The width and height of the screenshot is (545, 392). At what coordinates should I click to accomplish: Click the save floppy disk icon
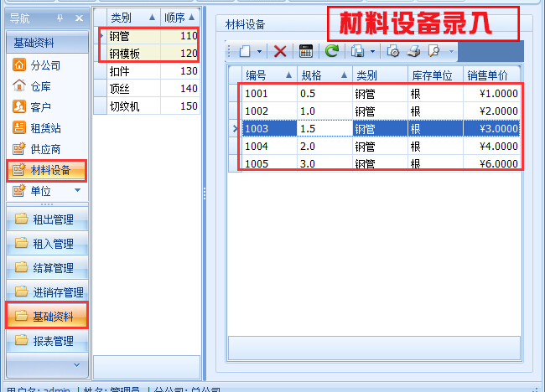(x=358, y=52)
